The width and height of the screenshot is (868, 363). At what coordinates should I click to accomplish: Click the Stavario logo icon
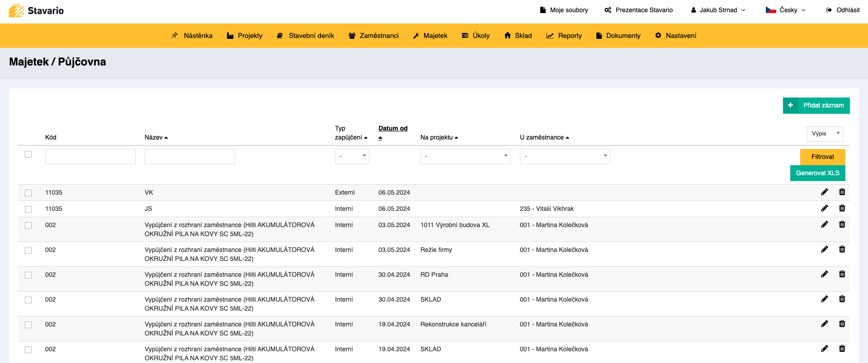tap(17, 10)
